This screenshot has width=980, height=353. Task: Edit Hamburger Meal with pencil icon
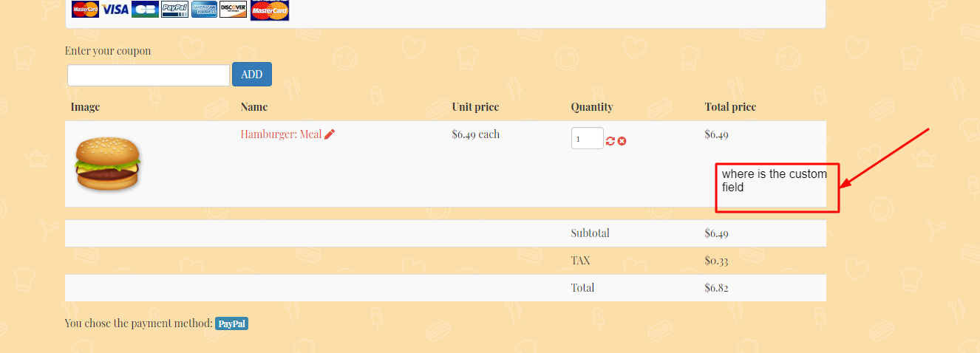[330, 134]
